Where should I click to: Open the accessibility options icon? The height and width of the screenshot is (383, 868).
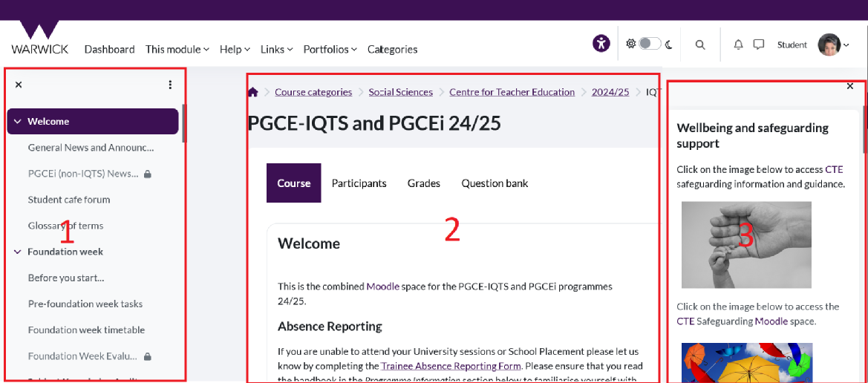(x=601, y=44)
